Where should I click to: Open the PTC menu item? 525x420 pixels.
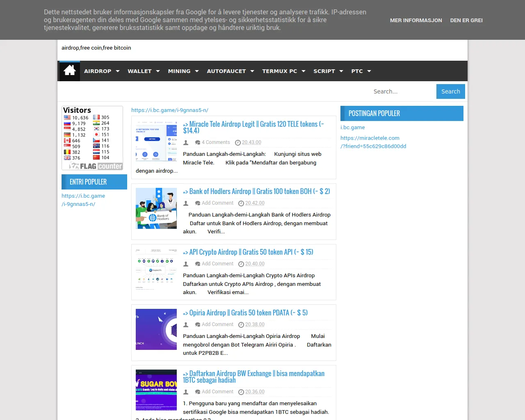click(357, 71)
